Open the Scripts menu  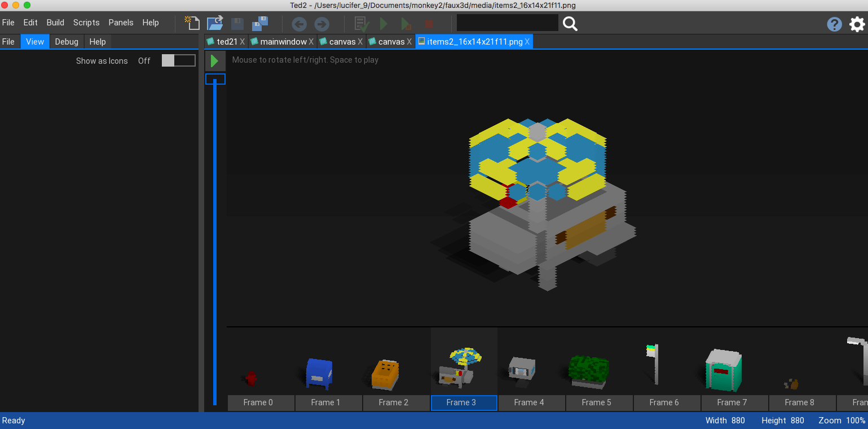tap(86, 23)
